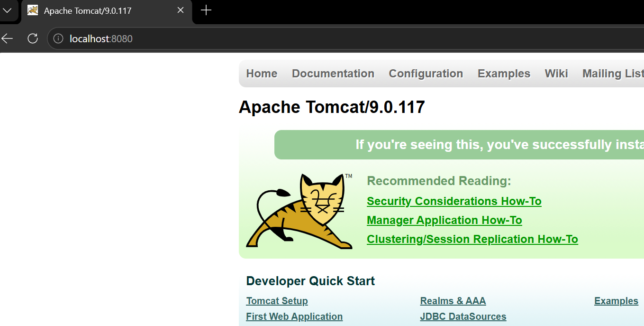Open the Examples navigation item in top bar
644x326 pixels.
point(504,74)
